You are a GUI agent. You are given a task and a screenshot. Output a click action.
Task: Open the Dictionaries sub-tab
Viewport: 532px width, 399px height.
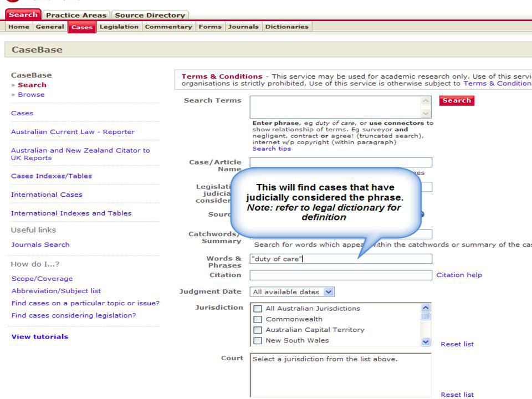287,27
